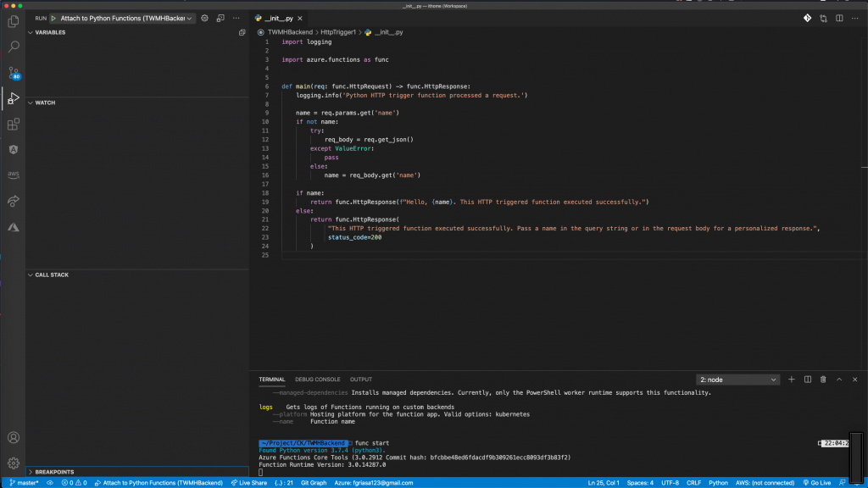Open the AWS toolkit panel
Screen dimensions: 868x488
click(13, 175)
